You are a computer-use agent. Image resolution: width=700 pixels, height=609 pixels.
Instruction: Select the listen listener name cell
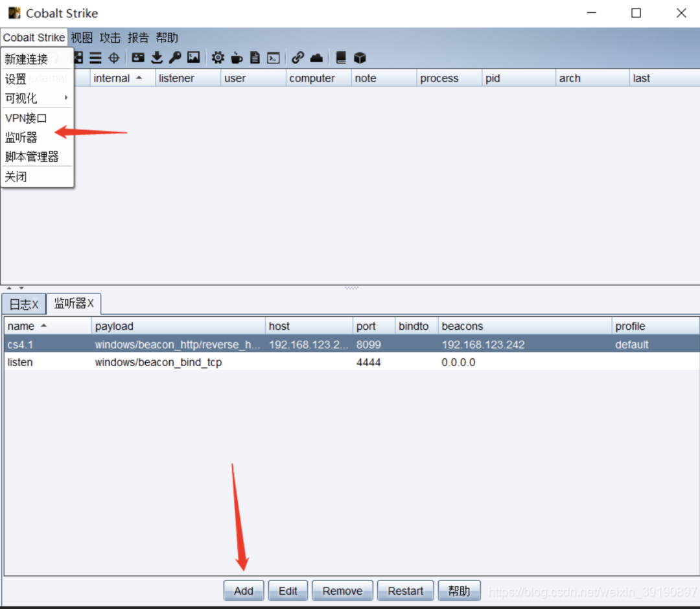(x=48, y=362)
